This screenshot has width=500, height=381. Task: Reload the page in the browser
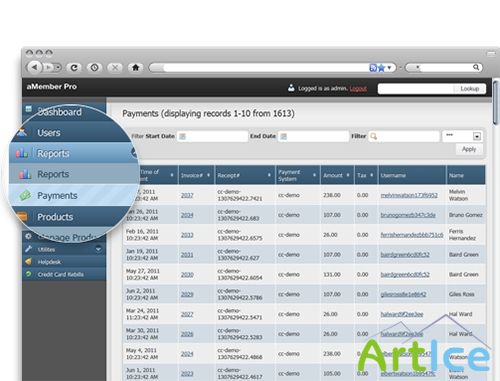point(74,68)
